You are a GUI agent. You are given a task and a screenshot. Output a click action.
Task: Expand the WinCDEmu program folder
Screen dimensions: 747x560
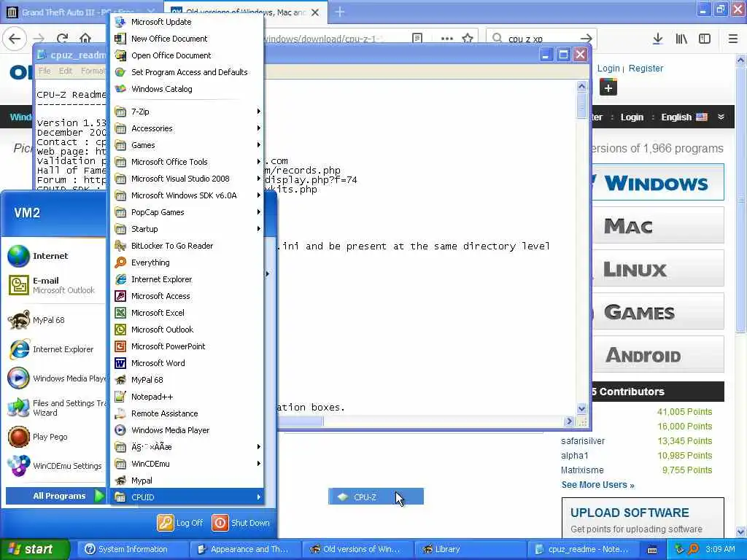187,463
